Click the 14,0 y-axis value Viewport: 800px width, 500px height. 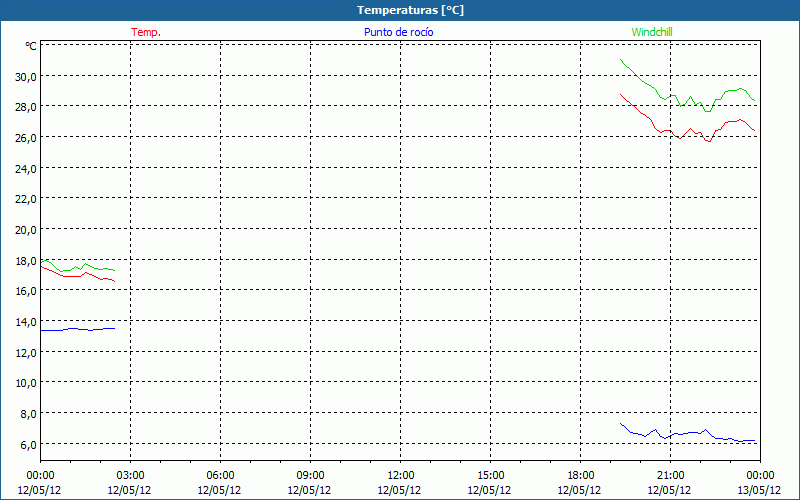pyautogui.click(x=26, y=321)
